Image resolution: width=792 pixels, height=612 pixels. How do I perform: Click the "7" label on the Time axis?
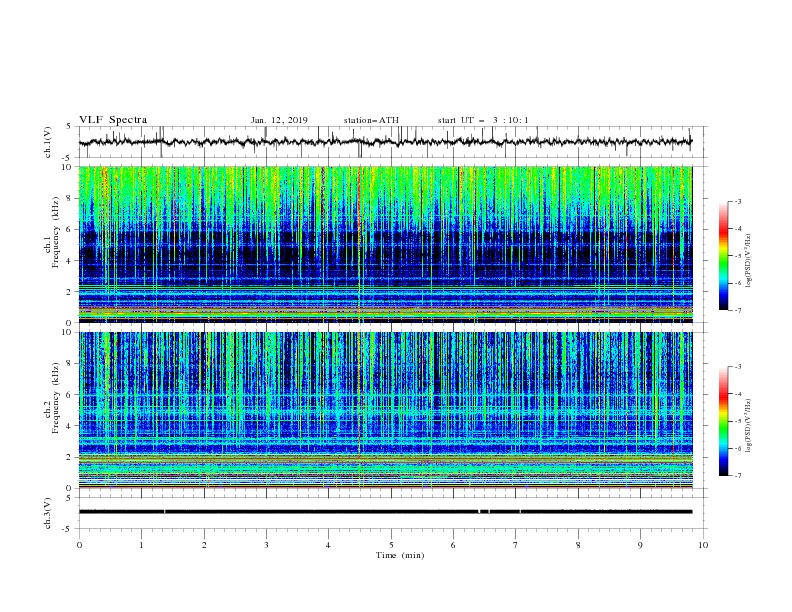[516, 545]
